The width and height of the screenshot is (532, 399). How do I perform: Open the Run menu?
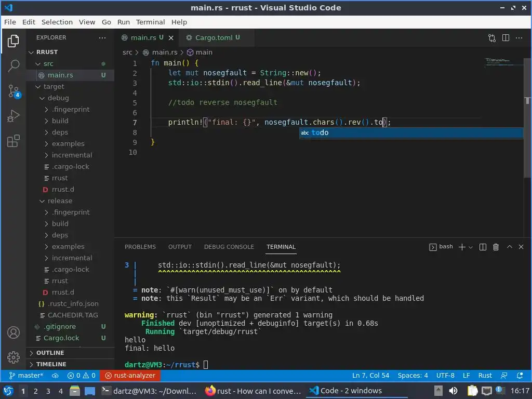click(124, 22)
